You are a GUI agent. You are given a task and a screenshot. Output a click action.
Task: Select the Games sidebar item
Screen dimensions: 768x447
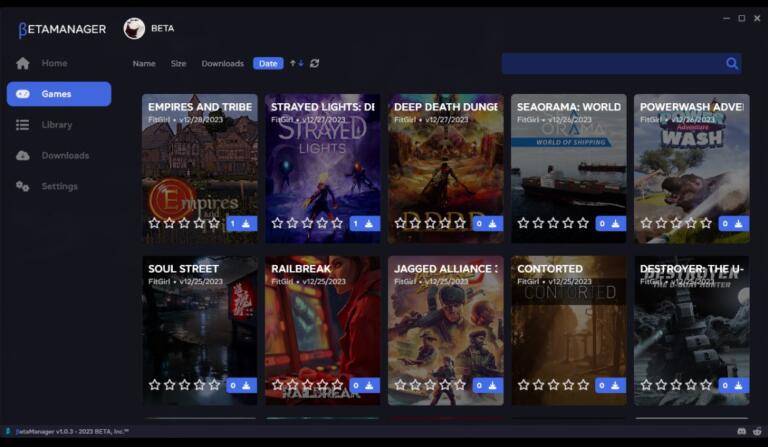tap(59, 94)
